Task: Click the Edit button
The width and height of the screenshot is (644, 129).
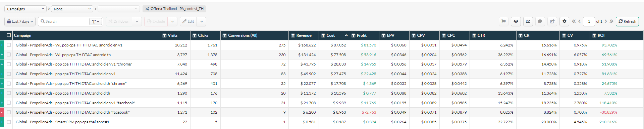Action: 189,21
